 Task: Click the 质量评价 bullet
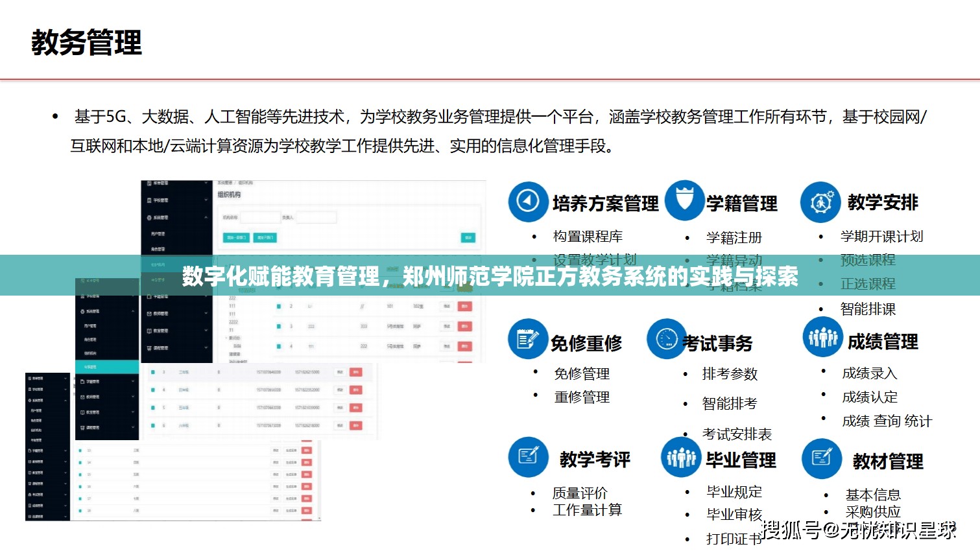click(x=580, y=493)
